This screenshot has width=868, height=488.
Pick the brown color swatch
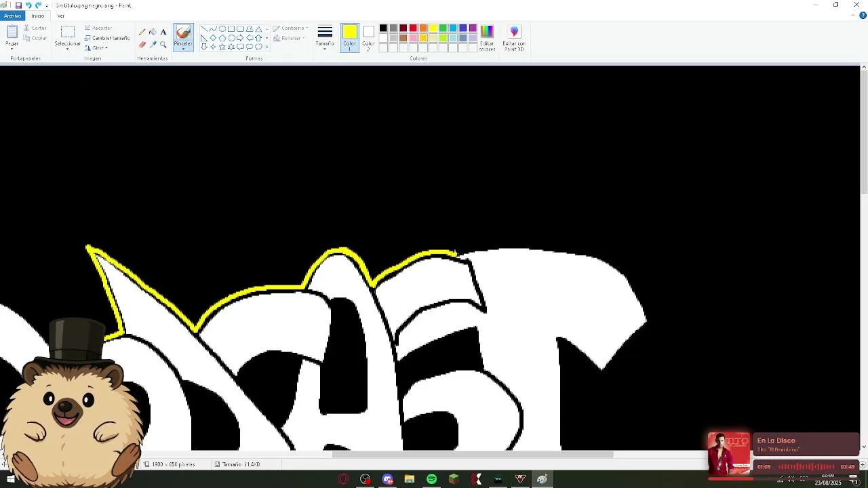403,38
